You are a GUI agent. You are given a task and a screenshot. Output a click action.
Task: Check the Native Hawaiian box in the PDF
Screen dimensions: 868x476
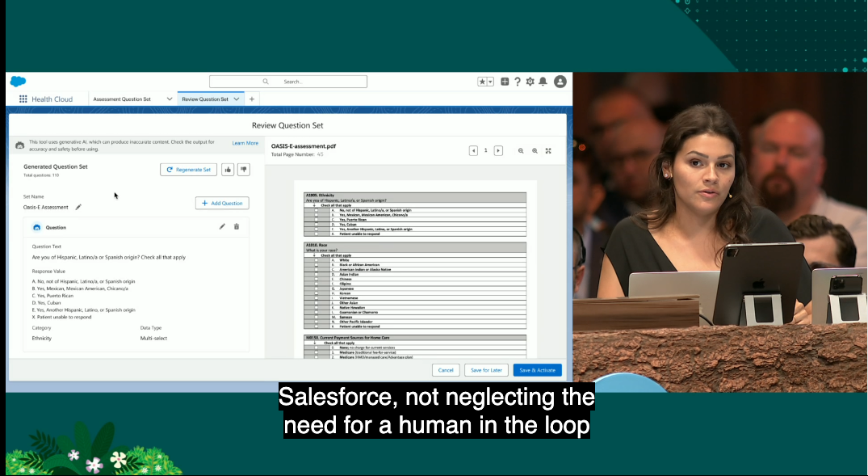tap(317, 307)
